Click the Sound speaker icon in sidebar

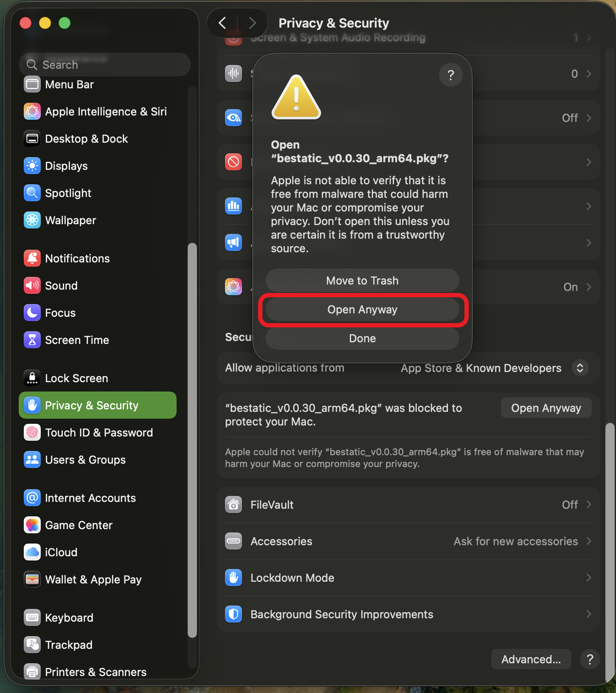(x=32, y=286)
